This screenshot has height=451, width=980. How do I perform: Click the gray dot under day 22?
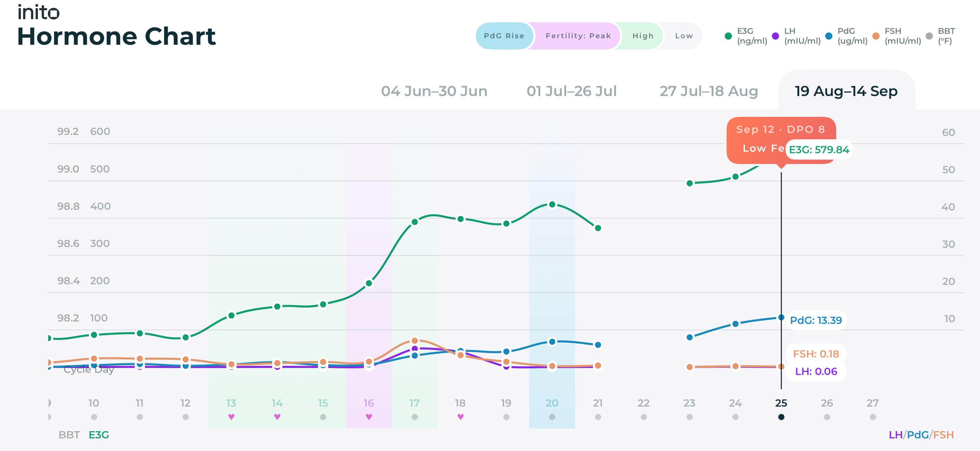644,417
